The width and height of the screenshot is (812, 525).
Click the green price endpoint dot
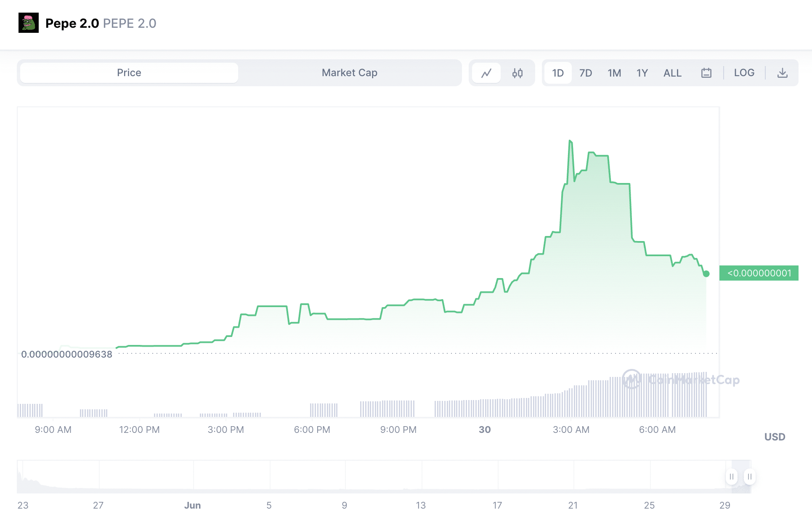coord(706,274)
